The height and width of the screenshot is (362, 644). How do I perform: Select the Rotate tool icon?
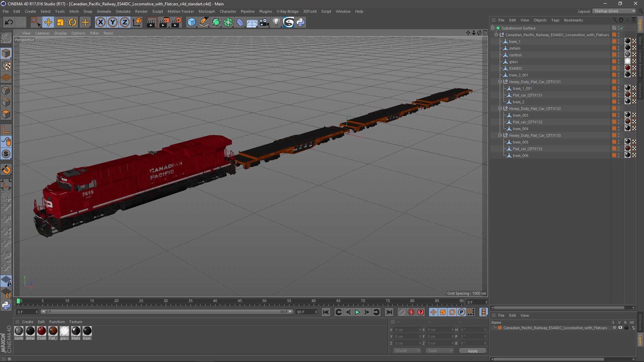72,22
